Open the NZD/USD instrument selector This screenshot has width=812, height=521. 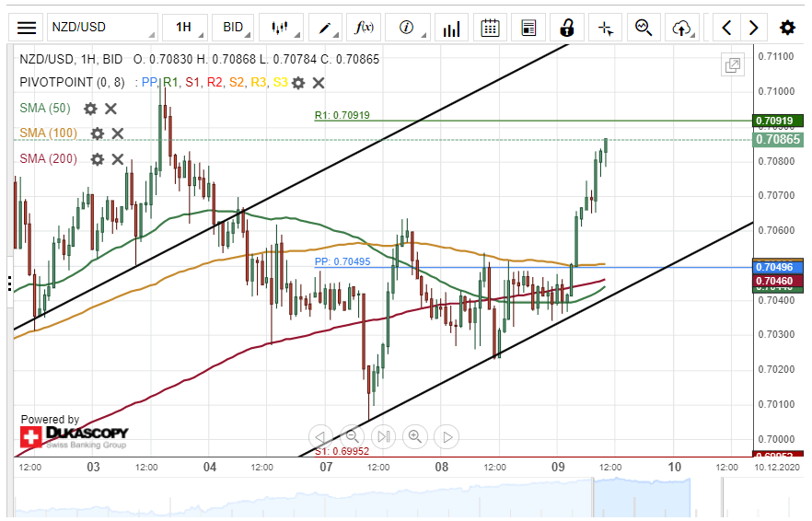[102, 28]
